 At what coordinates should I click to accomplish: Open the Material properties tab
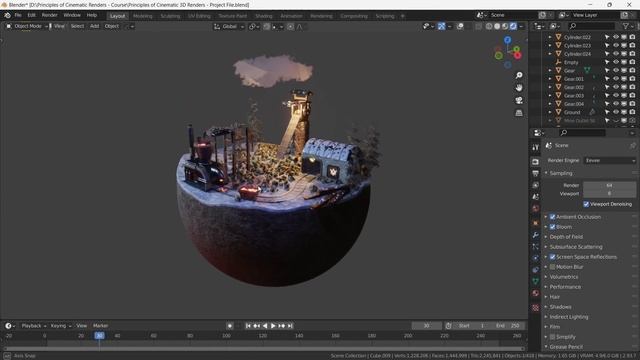coord(536,293)
